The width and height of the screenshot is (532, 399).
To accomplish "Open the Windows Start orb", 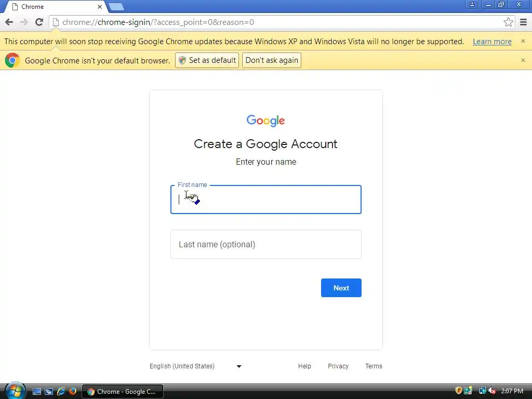I will click(x=15, y=391).
